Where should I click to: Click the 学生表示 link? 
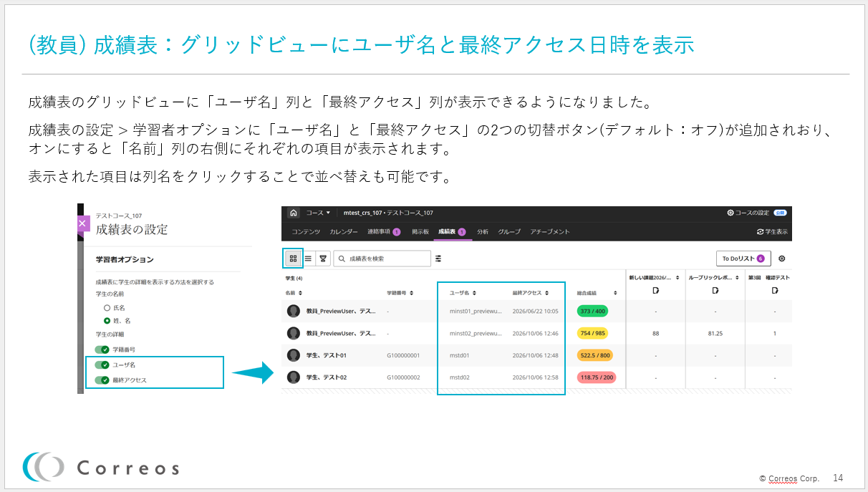pos(776,232)
